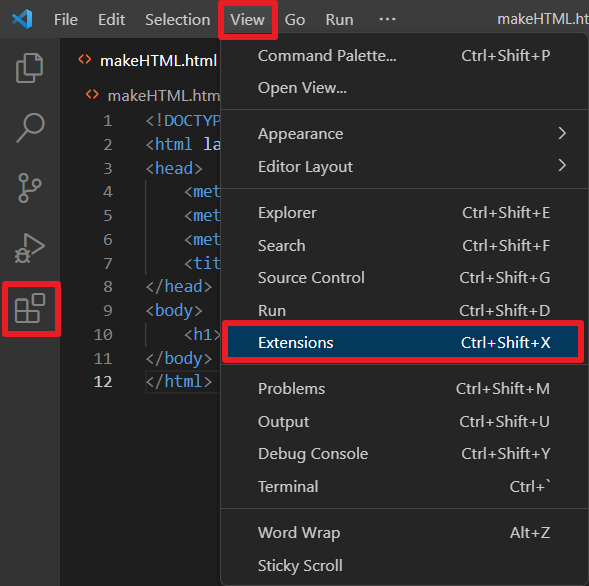Expand the Appearance submenu
The height and width of the screenshot is (586, 589).
coord(404,133)
